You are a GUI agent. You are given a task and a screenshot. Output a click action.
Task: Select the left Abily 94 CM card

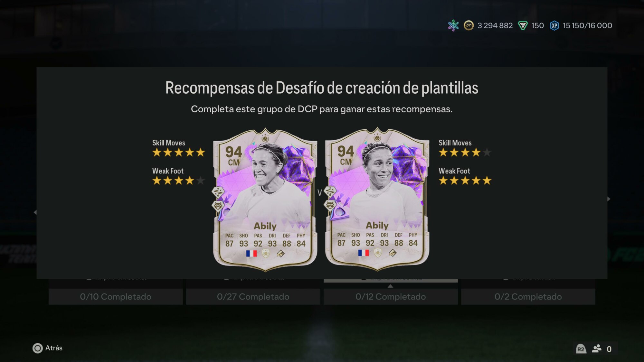[265, 199]
